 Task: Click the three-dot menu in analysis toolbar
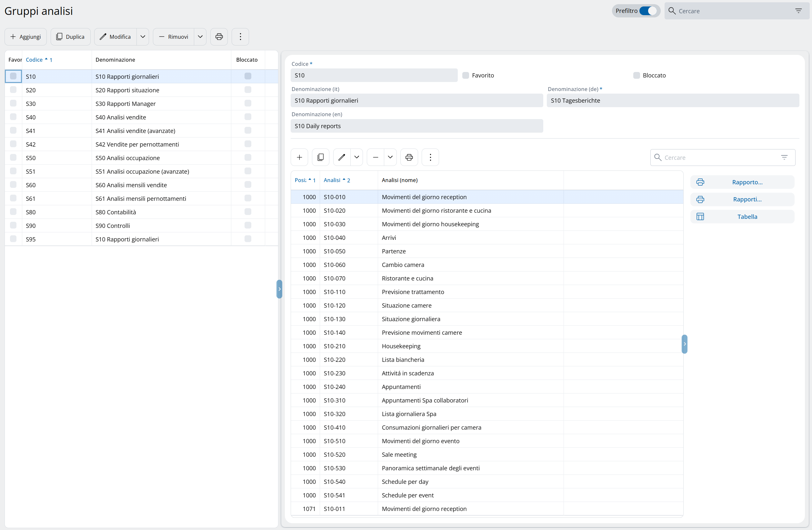(430, 157)
